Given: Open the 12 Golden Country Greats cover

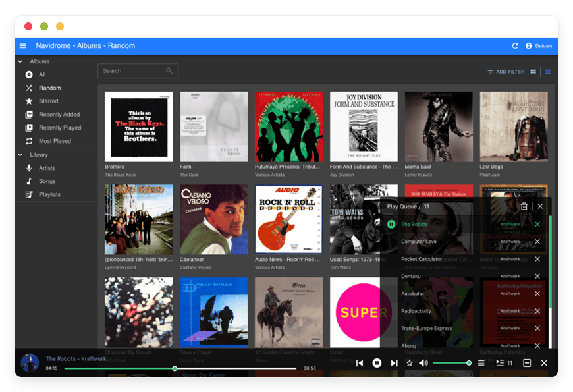Looking at the screenshot, I should click(288, 312).
